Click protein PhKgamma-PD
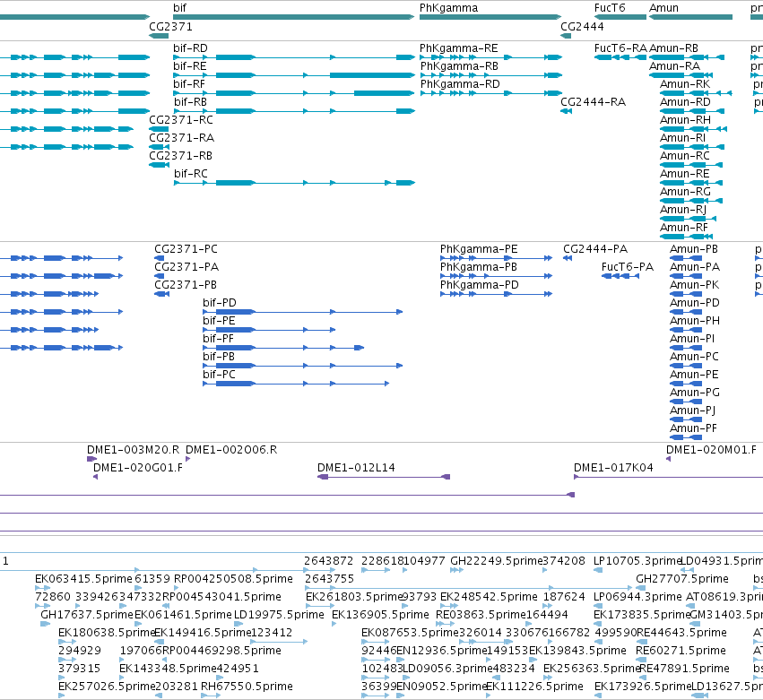This screenshot has height=700, width=763. (480, 285)
